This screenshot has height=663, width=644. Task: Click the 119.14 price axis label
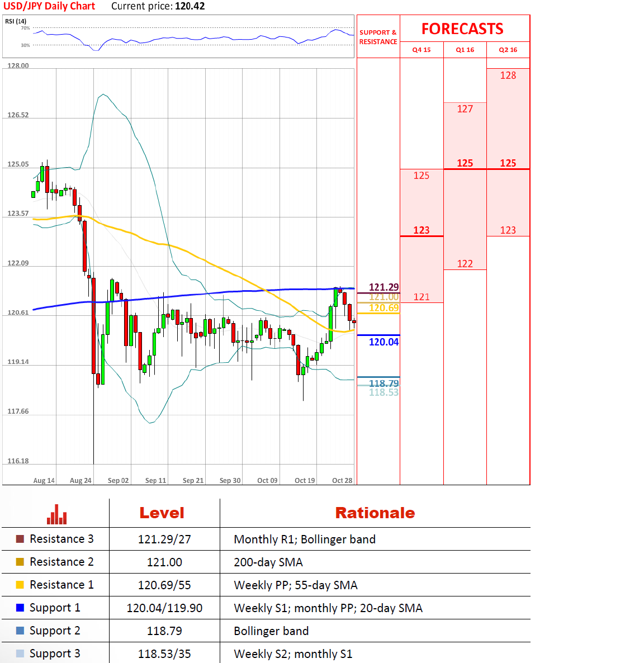point(18,362)
